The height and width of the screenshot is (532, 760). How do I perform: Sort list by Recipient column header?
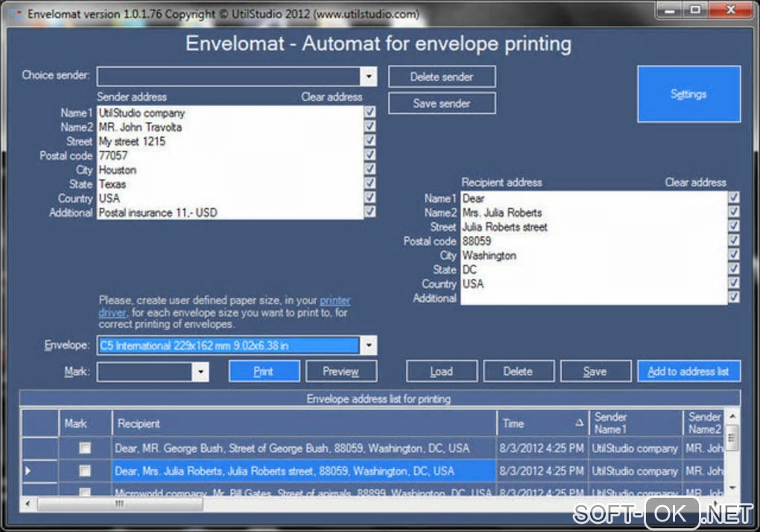[x=305, y=423]
